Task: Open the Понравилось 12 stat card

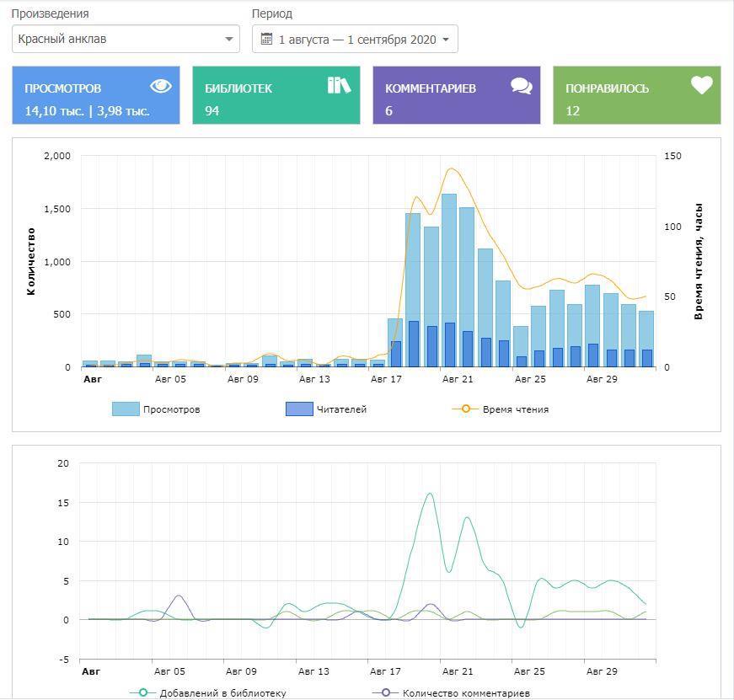Action: coord(637,95)
